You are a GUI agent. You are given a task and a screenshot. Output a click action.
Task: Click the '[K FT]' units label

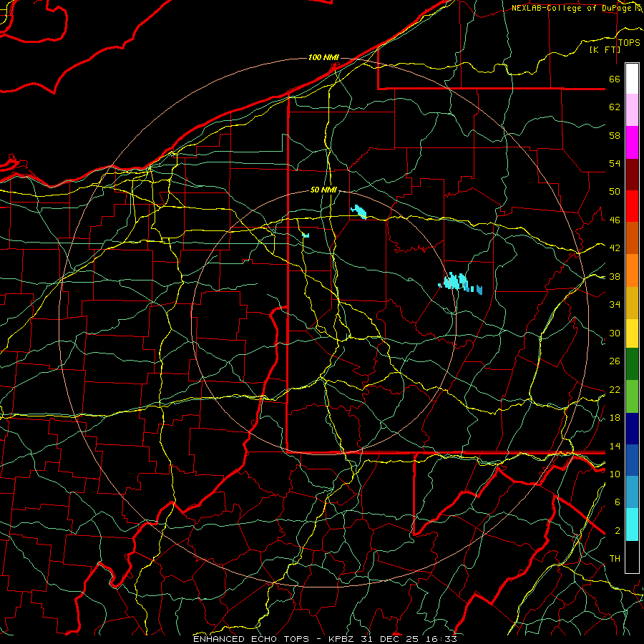point(605,49)
